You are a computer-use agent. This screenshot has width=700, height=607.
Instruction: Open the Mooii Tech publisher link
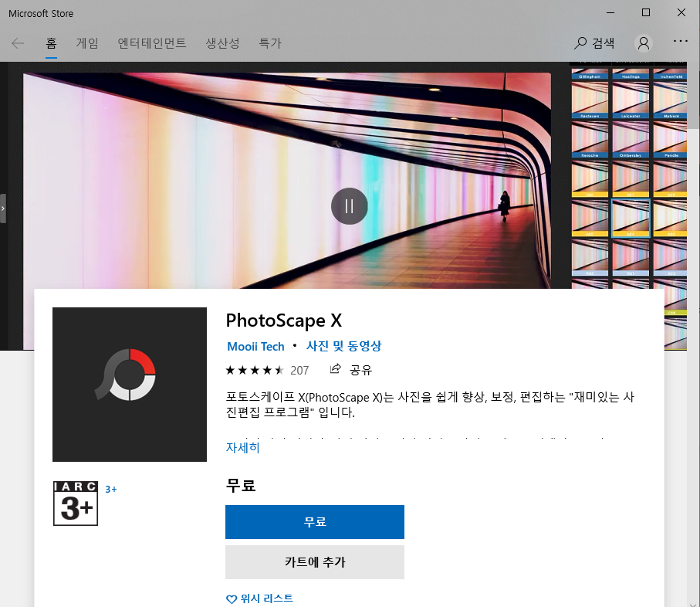point(255,347)
